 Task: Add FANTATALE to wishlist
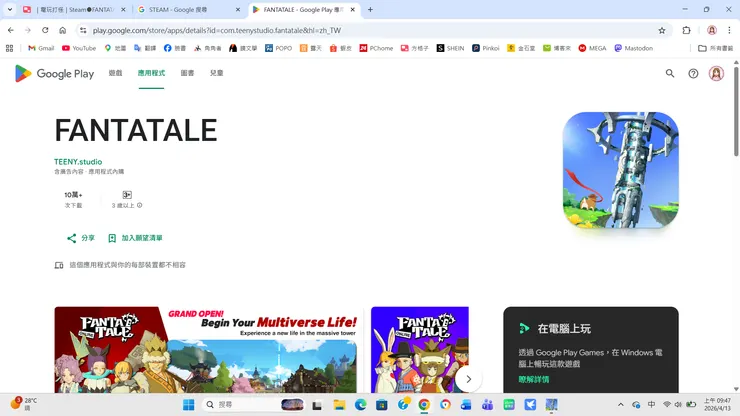click(x=135, y=238)
